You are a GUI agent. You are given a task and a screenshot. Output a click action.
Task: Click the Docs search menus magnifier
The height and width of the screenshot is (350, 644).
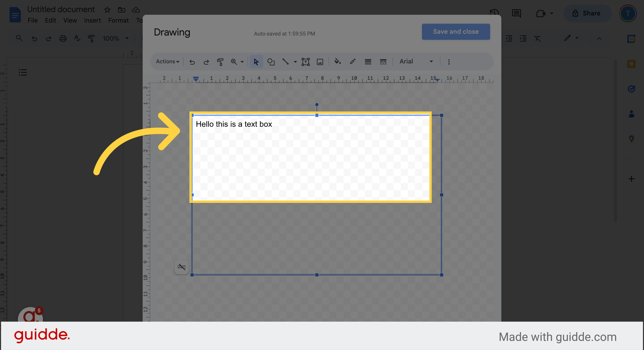(x=19, y=38)
